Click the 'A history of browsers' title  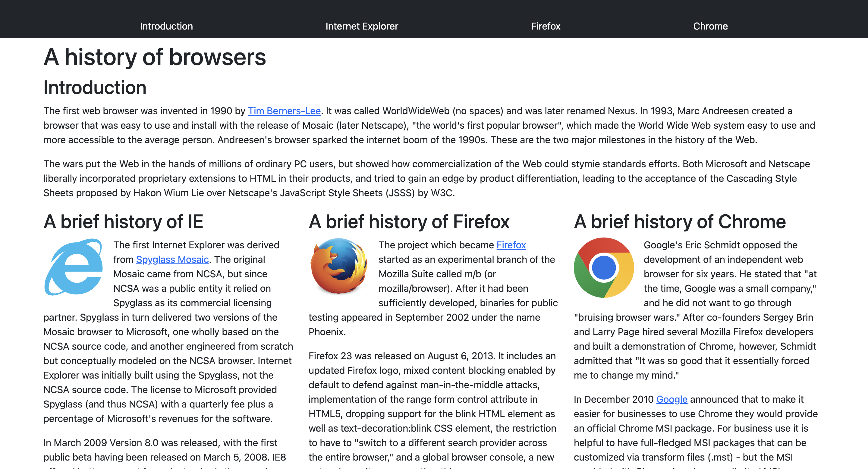click(x=155, y=57)
